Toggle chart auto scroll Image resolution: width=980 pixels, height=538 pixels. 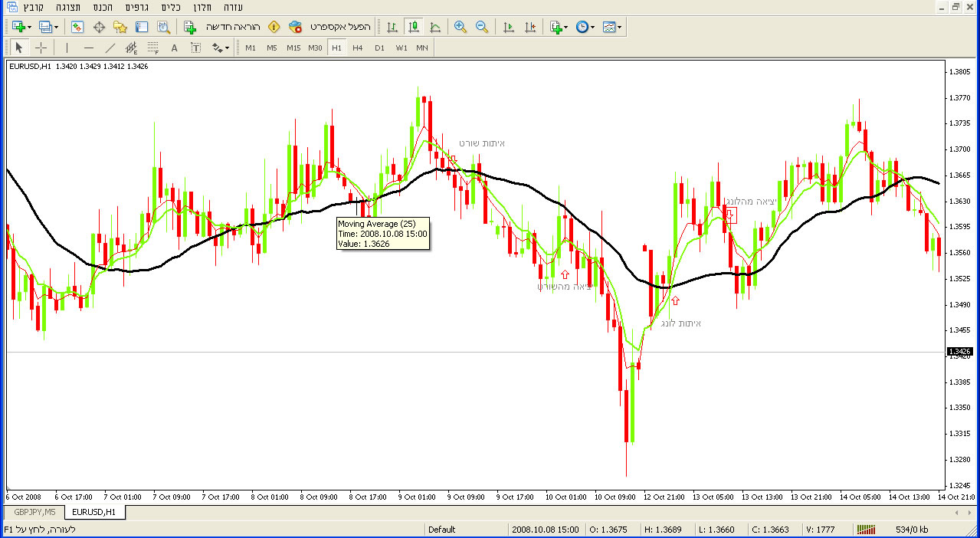(508, 27)
